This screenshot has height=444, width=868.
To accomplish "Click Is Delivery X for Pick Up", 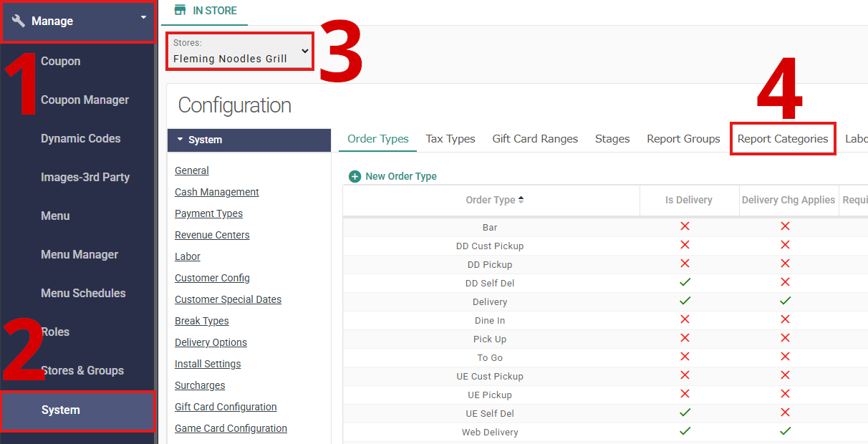I will 685,338.
